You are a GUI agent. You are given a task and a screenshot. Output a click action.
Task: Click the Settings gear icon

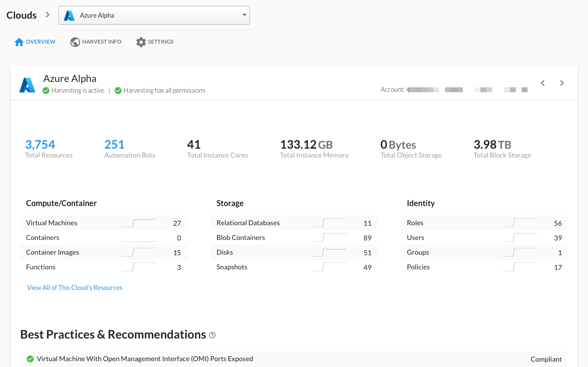tap(141, 42)
